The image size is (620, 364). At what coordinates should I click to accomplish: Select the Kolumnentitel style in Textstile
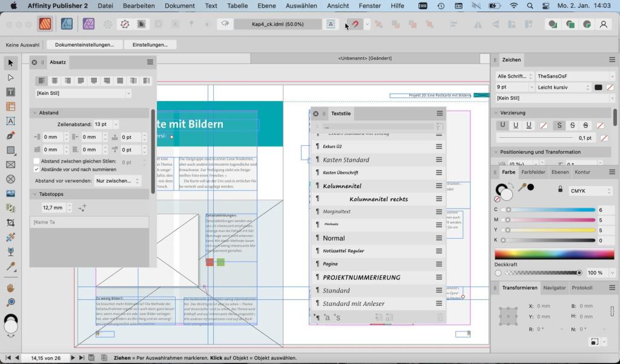click(x=342, y=186)
